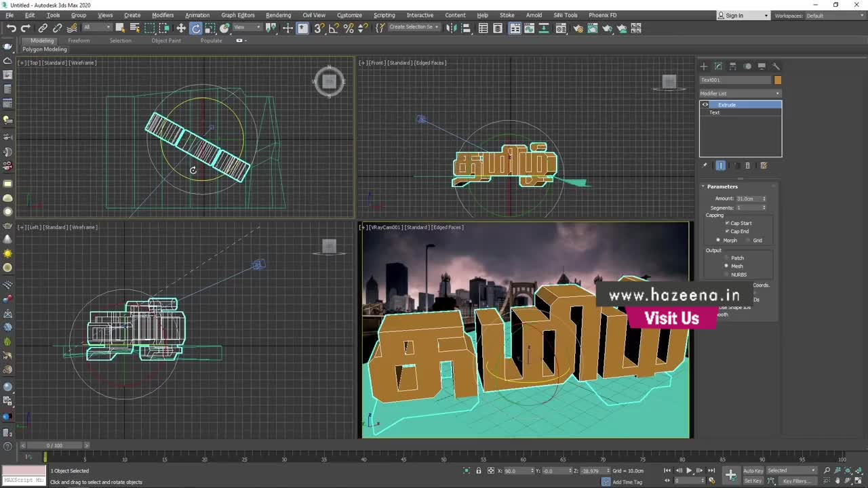Open the Key Filters button
868x488 pixels.
click(797, 481)
